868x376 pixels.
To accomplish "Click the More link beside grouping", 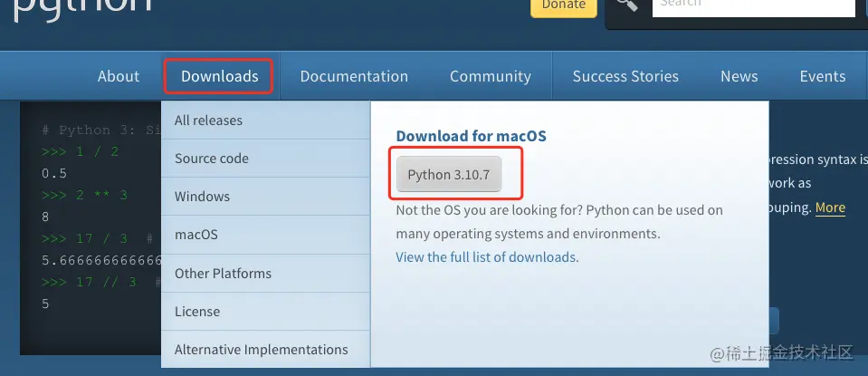I will point(830,208).
